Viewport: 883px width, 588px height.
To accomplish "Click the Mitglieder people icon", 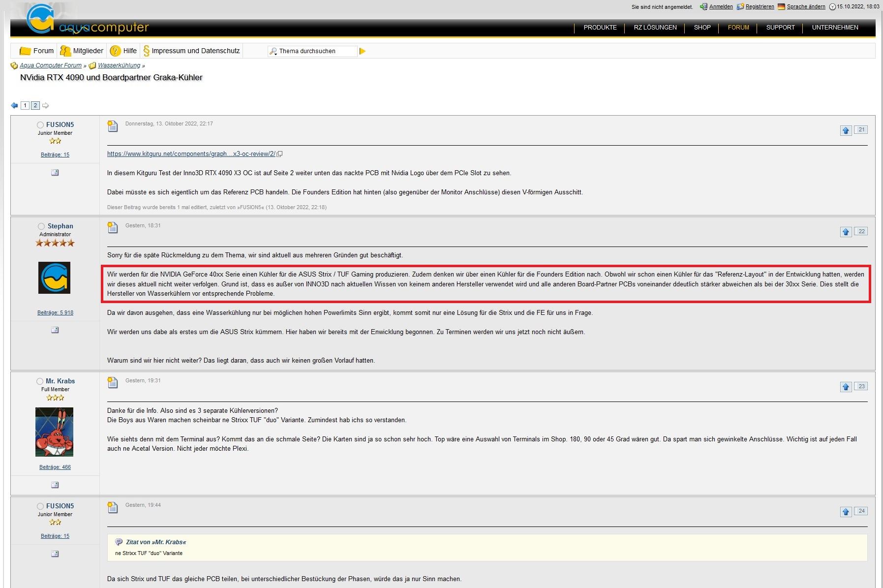I will 65,51.
